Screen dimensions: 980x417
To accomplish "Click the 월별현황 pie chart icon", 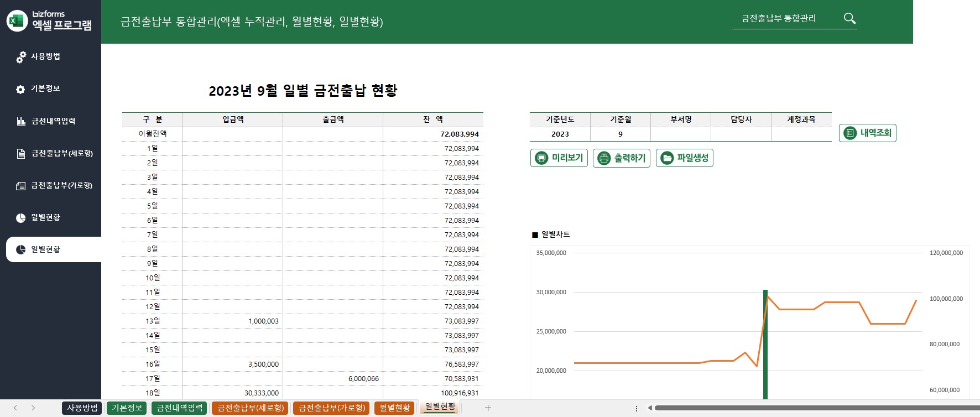I will click(x=21, y=218).
